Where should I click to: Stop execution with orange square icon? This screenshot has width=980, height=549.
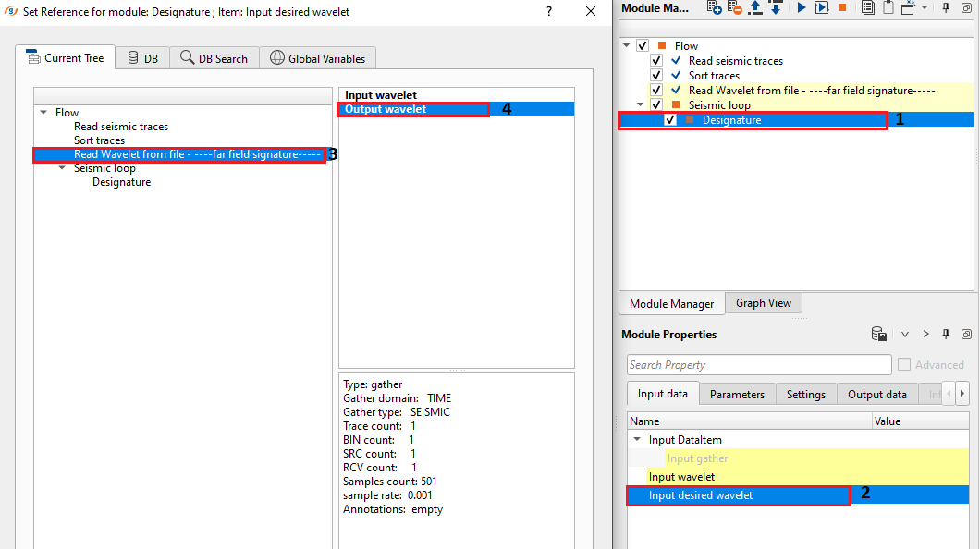point(842,8)
